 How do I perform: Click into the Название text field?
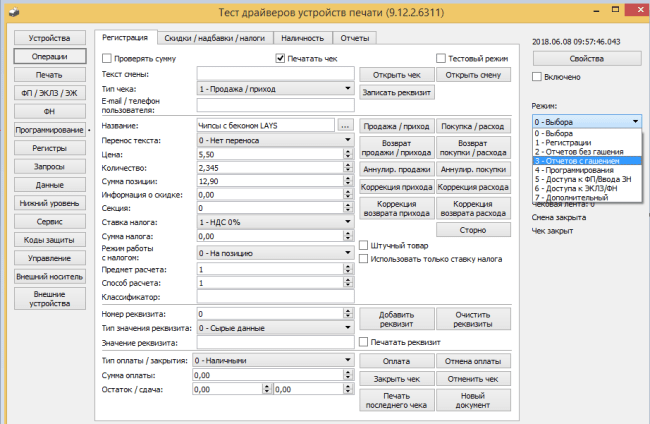click(266, 126)
